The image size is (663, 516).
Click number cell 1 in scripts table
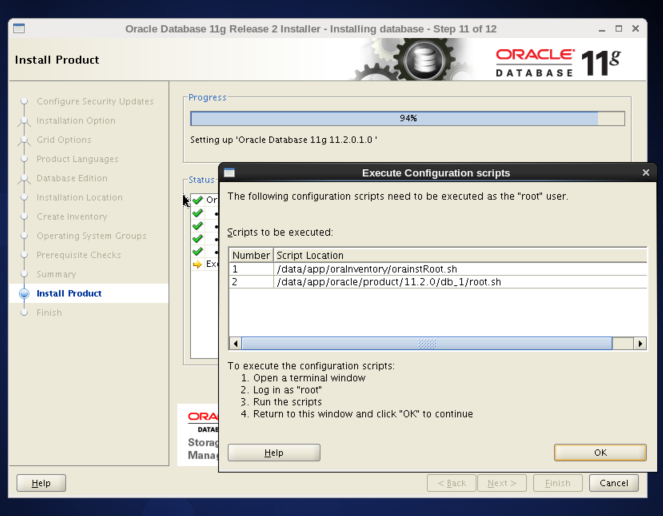(x=251, y=269)
